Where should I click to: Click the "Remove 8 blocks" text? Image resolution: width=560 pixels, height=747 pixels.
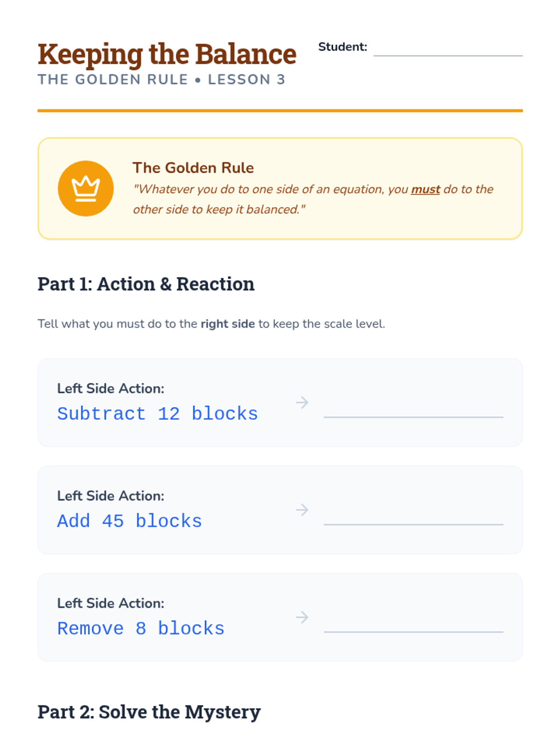(x=140, y=628)
